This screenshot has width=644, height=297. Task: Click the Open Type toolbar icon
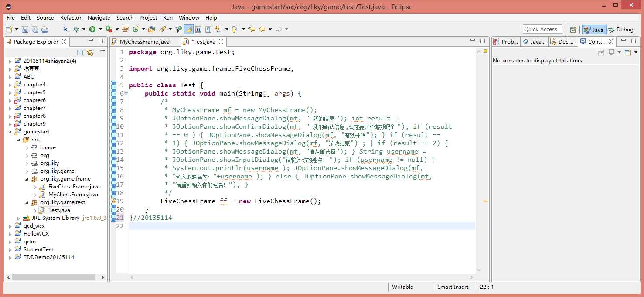coord(151,29)
